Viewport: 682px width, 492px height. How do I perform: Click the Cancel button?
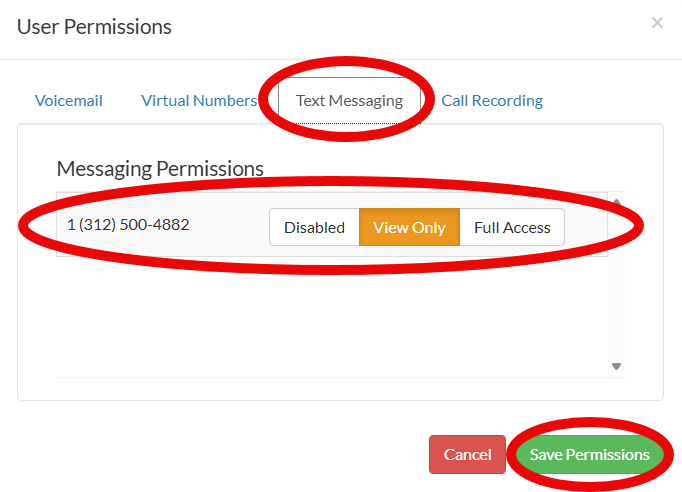[x=467, y=454]
